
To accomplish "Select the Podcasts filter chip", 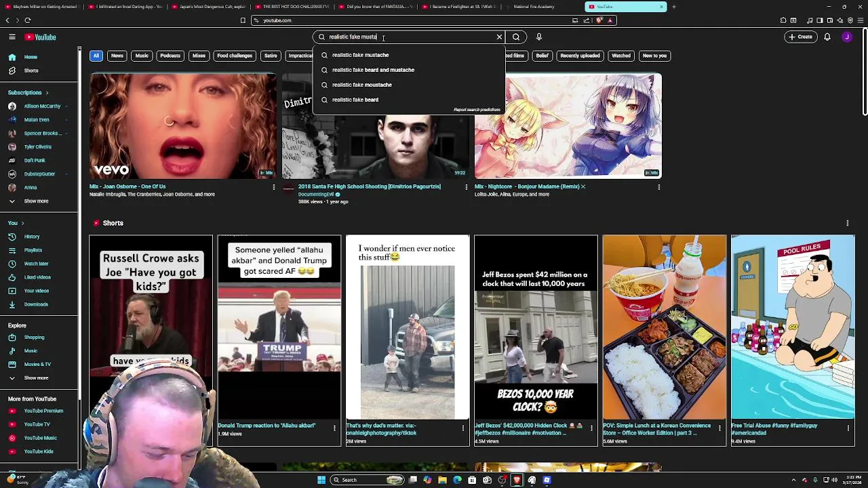I will [x=170, y=56].
